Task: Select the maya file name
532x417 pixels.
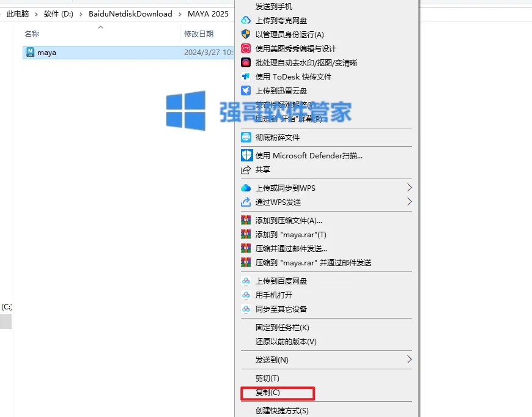Action: coord(46,53)
